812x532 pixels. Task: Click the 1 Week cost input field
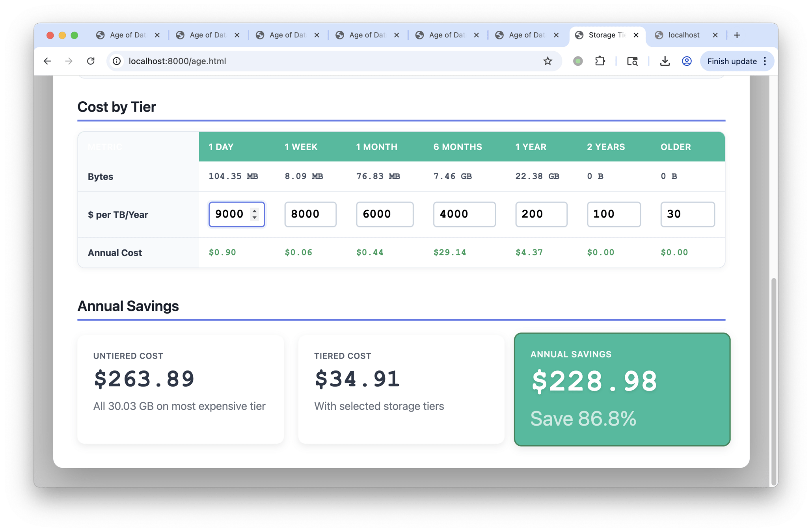pos(310,214)
